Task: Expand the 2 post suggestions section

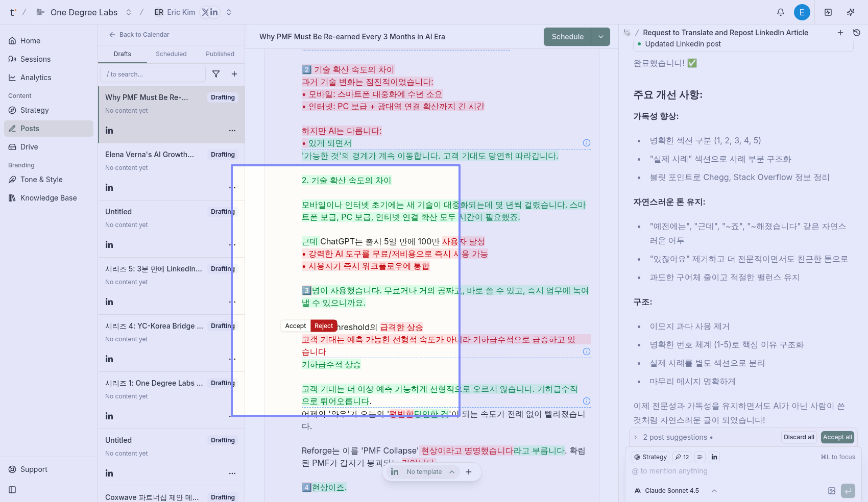Action: coord(636,437)
